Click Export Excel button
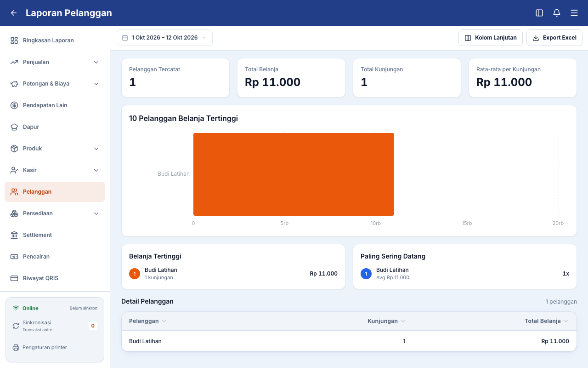 554,38
